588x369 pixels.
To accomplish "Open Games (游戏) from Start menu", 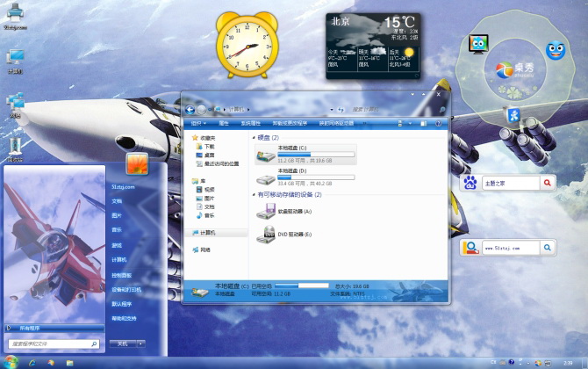I will click(x=117, y=245).
